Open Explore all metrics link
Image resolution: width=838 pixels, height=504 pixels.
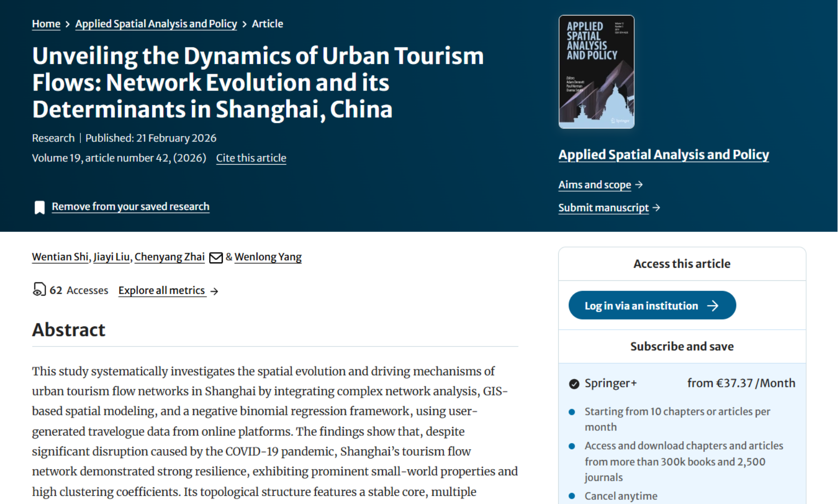pyautogui.click(x=162, y=290)
